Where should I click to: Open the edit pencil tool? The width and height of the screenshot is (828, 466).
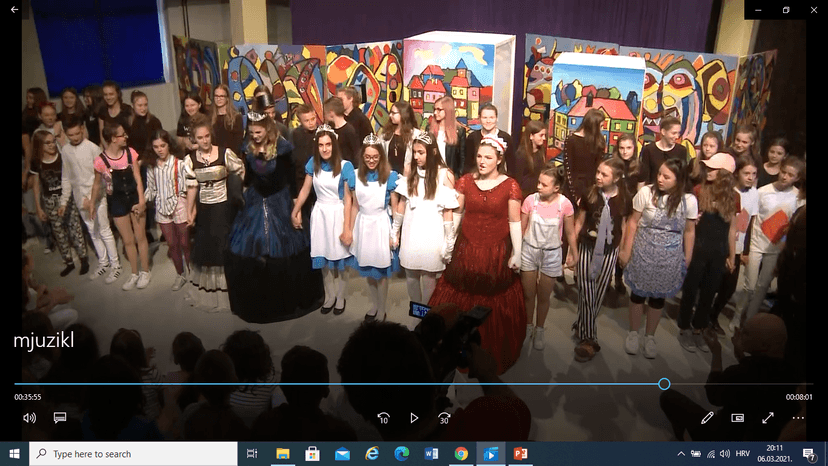pyautogui.click(x=707, y=418)
